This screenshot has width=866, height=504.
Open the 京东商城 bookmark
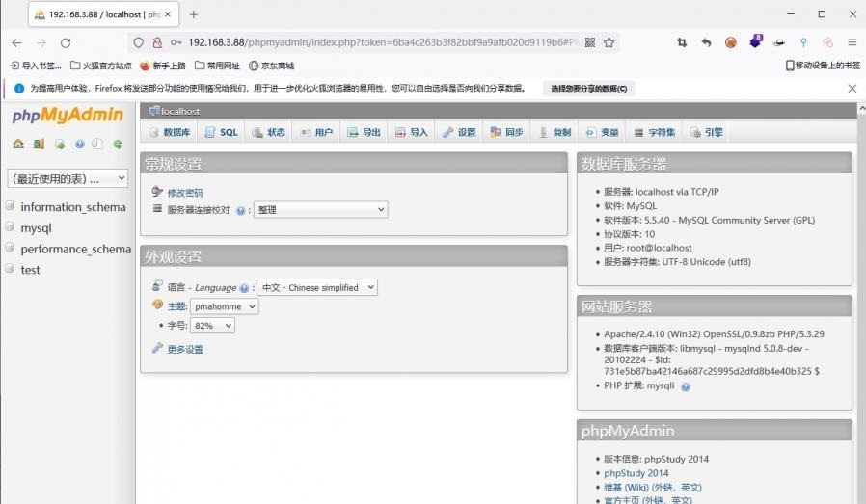271,66
